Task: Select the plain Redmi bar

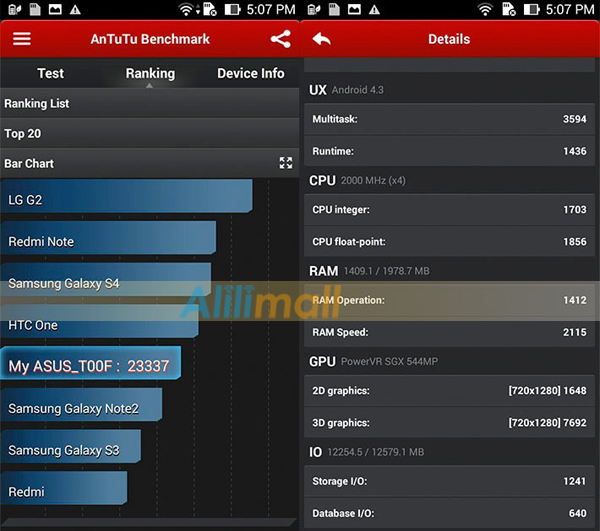Action: tap(64, 488)
